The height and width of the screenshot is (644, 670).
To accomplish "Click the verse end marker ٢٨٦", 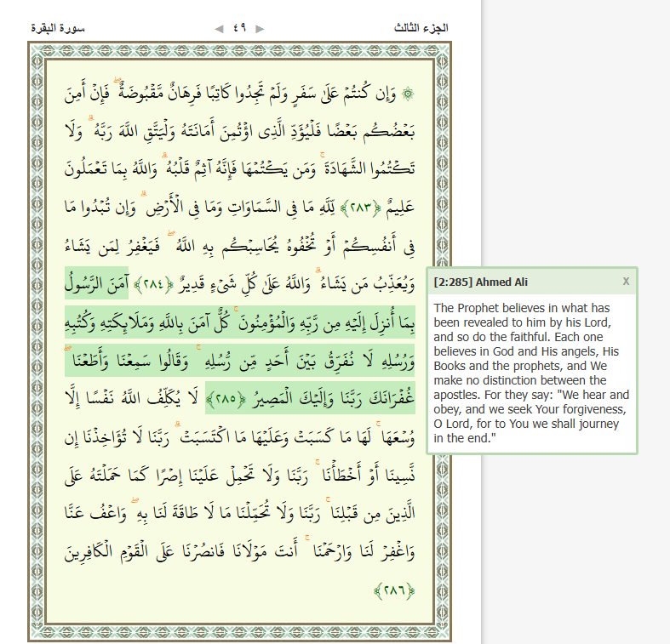I will point(393,590).
